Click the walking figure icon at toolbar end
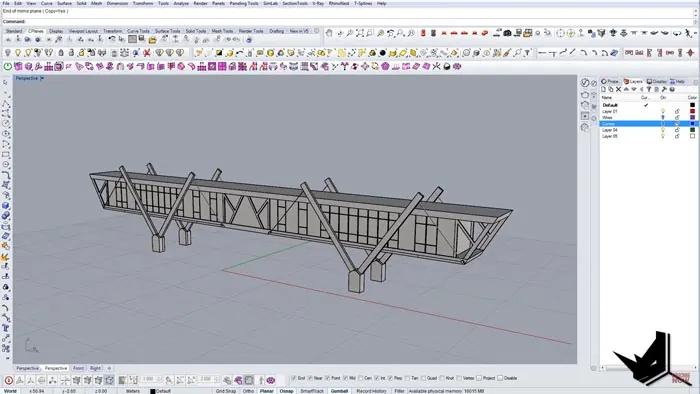Image resolution: width=700 pixels, height=394 pixels. (689, 33)
